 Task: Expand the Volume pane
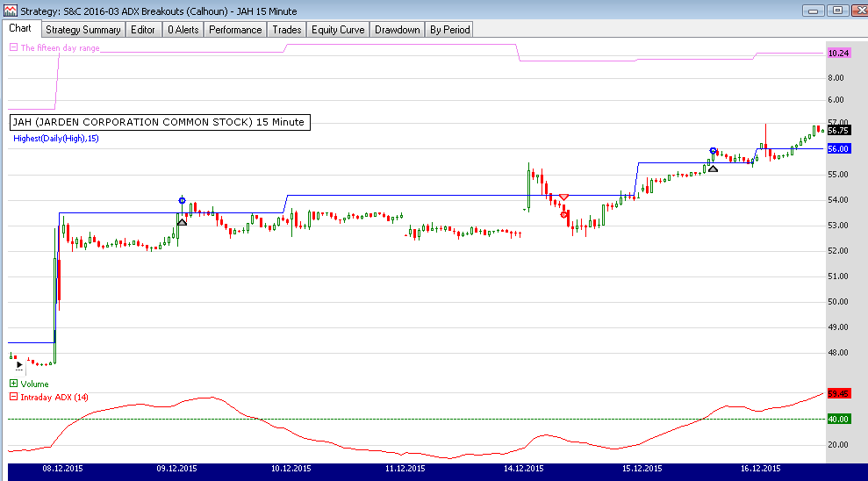point(13,384)
